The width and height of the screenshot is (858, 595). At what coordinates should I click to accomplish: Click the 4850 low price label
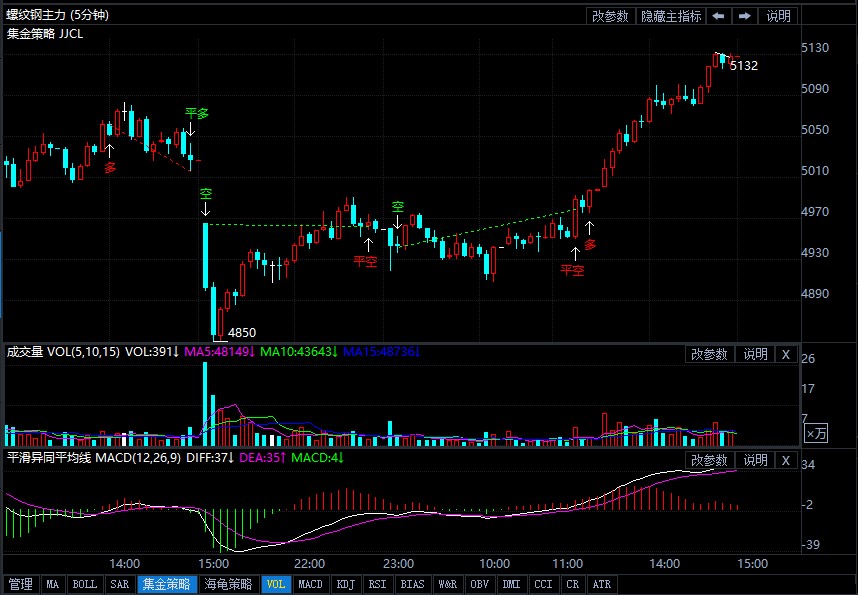coord(242,332)
